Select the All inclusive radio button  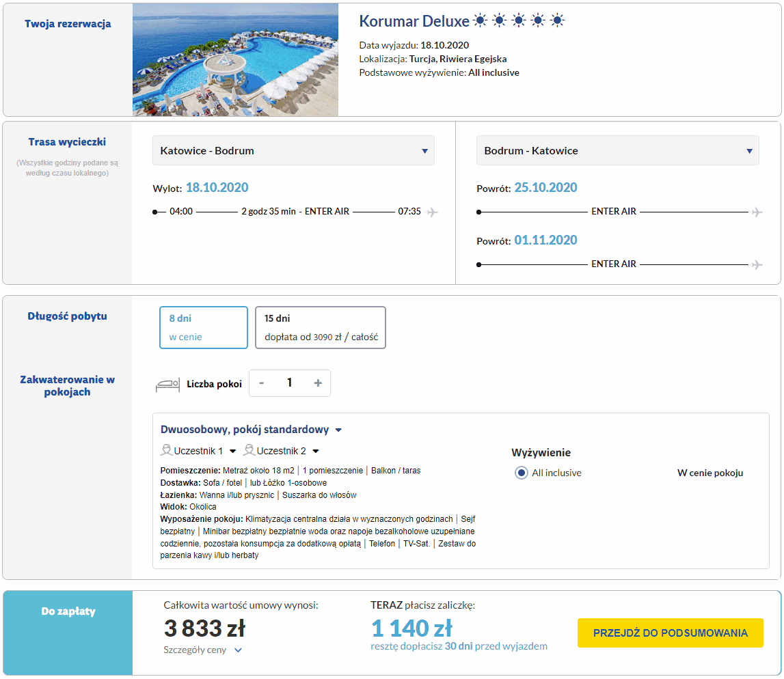[x=522, y=473]
